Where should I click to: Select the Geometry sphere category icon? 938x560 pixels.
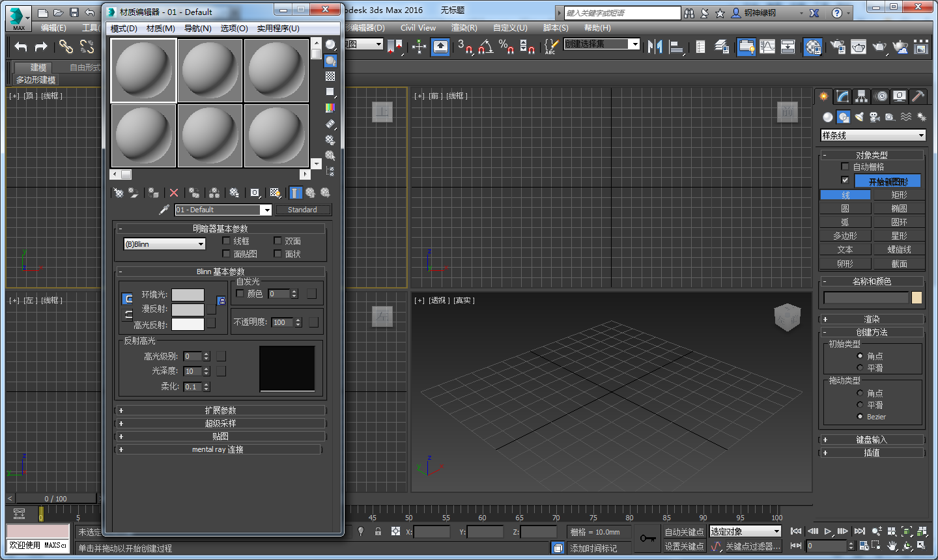[x=828, y=117]
